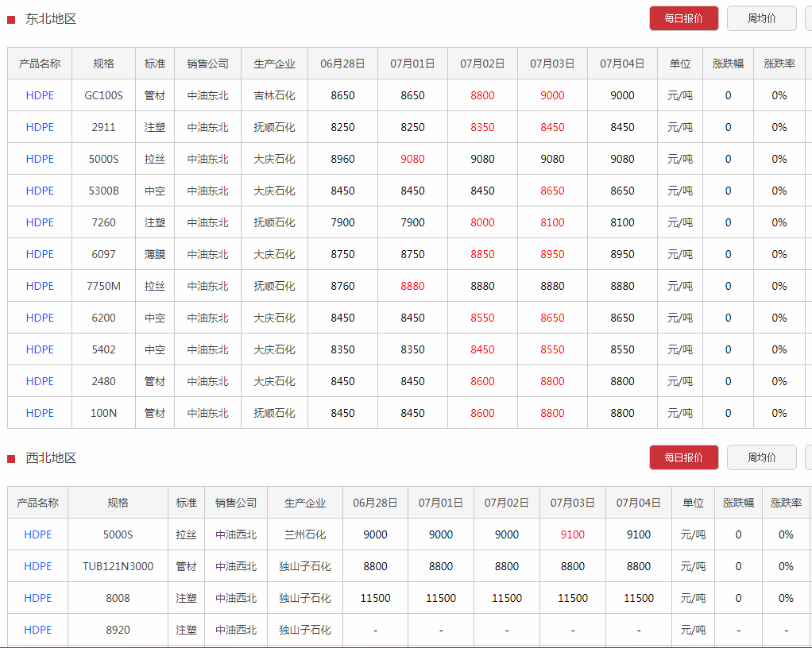The height and width of the screenshot is (648, 812).
Task: Open HDPE link in 6200 row
Action: pyautogui.click(x=40, y=318)
